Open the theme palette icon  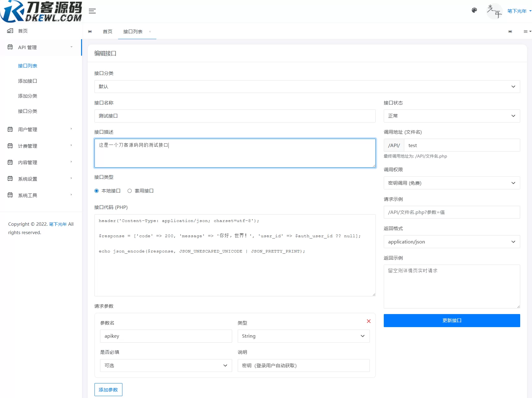474,10
